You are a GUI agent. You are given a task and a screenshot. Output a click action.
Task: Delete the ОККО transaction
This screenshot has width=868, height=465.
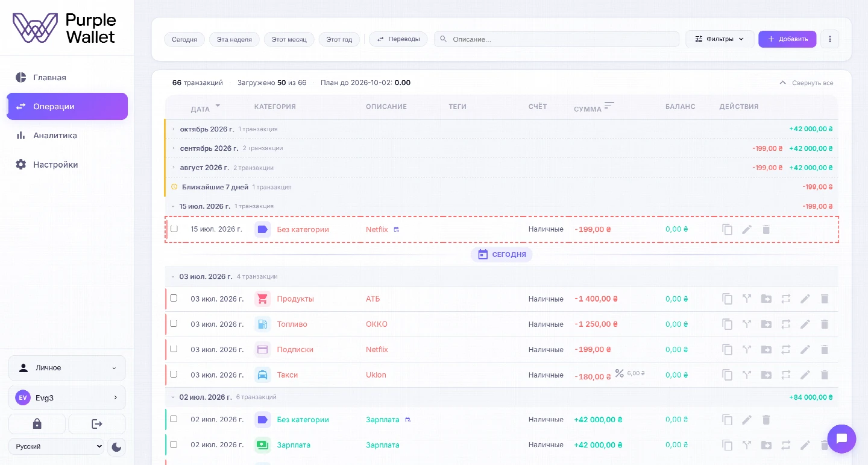tap(825, 324)
